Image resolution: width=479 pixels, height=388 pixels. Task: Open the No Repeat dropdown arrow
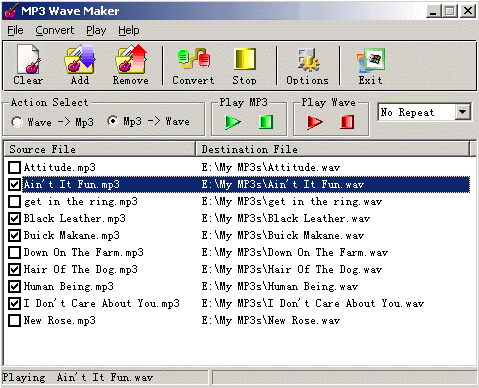point(463,112)
